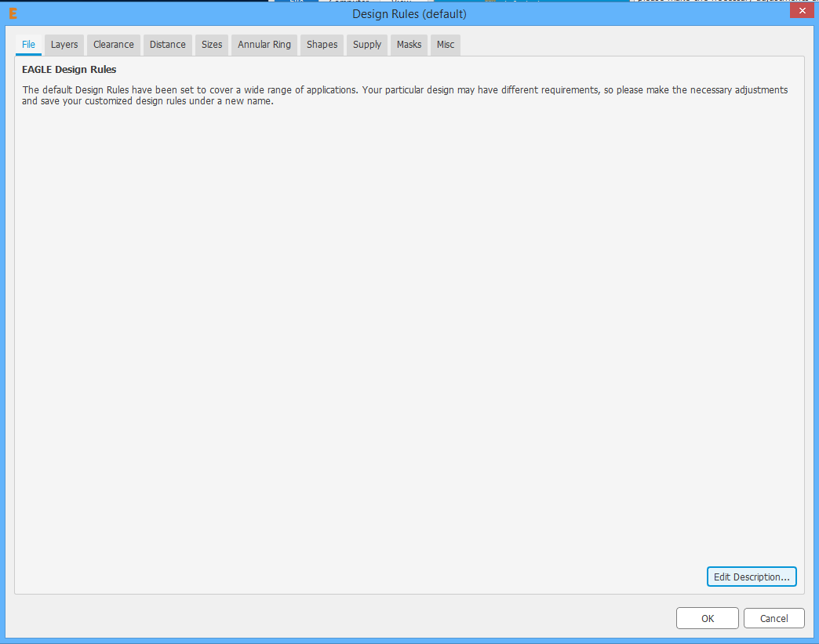
Task: Click the default Design Rules description paragraph
Action: [405, 95]
